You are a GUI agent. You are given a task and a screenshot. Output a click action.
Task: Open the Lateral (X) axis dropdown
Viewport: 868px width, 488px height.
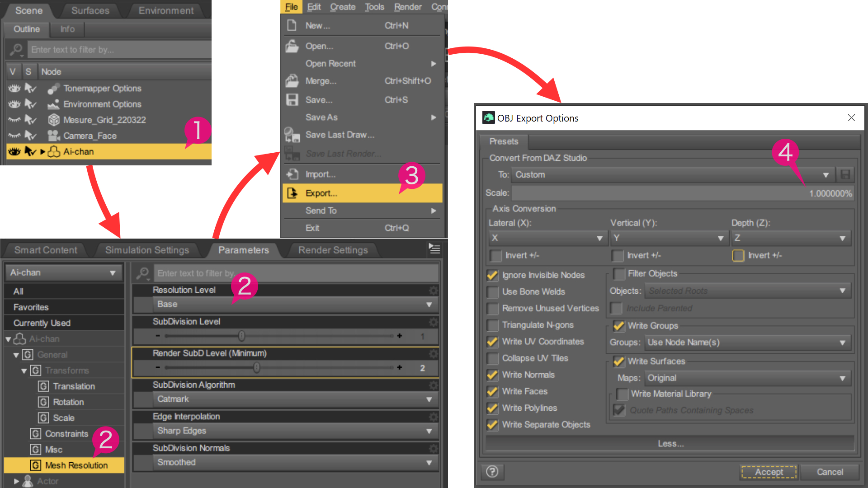pyautogui.click(x=548, y=238)
